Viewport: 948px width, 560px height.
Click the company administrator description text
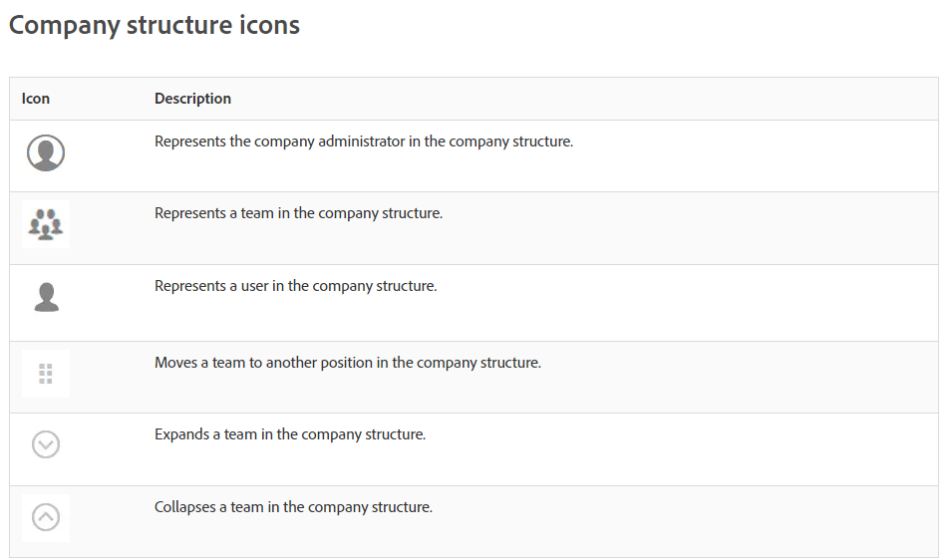(364, 141)
